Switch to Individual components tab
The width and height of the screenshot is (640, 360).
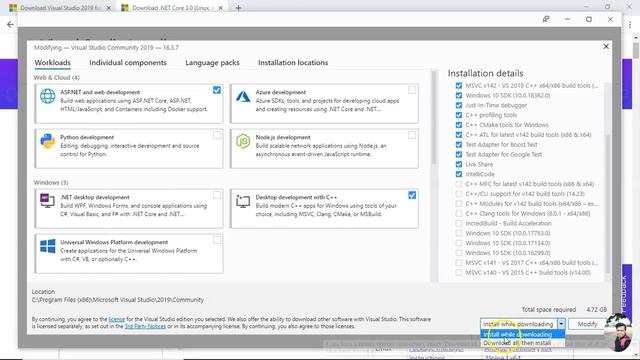click(x=128, y=62)
